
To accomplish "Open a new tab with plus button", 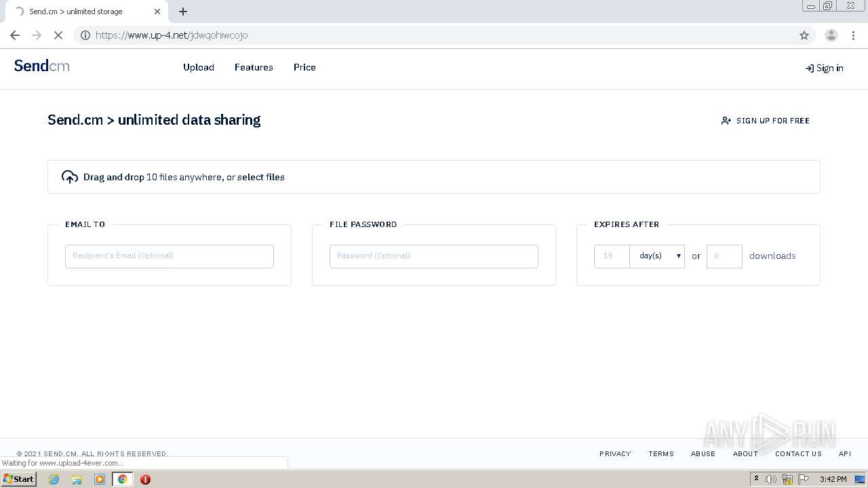I will pos(183,12).
